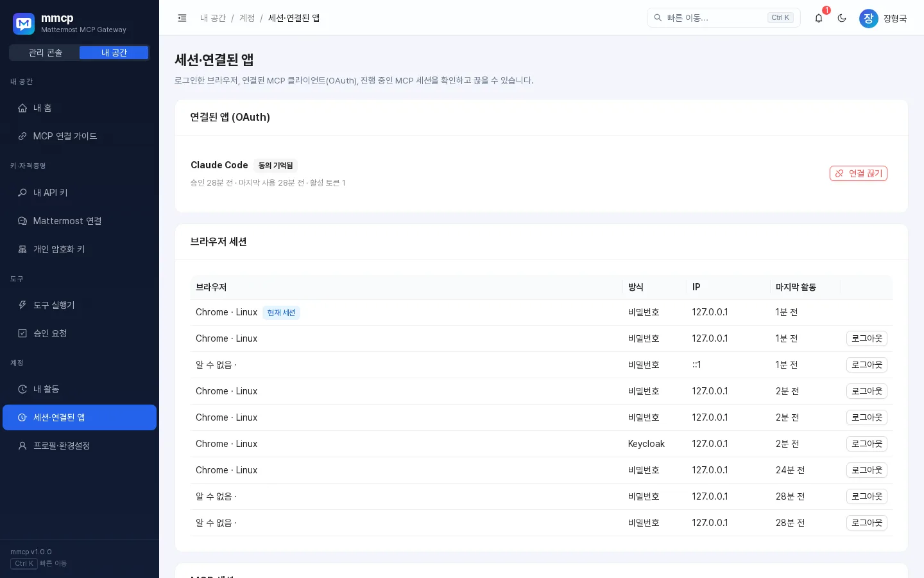Click the mmcp logo icon
The height and width of the screenshot is (578, 924).
[x=24, y=24]
